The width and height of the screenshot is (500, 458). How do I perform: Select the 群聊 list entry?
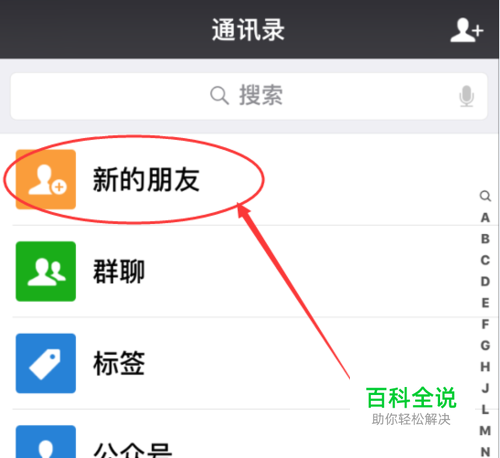point(248,271)
